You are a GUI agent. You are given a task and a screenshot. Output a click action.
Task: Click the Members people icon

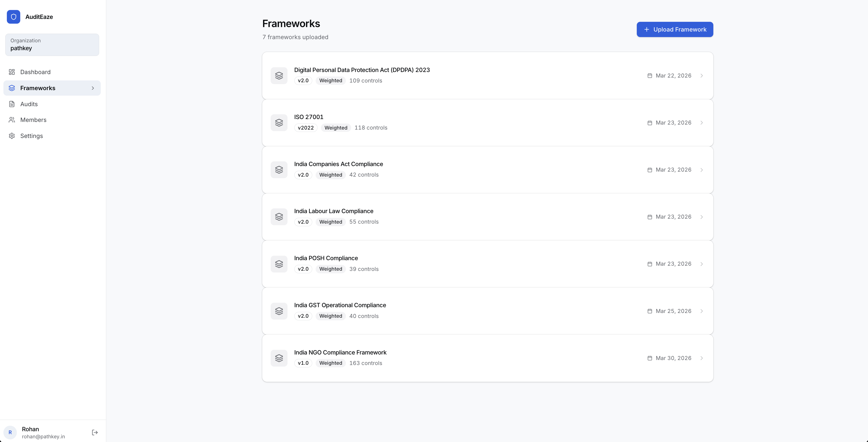tap(12, 120)
